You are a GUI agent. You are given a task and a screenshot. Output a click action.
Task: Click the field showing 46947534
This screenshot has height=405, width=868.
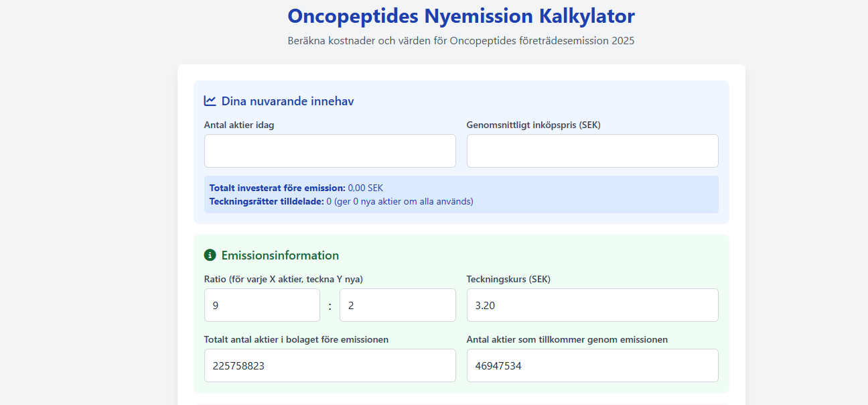click(x=593, y=365)
